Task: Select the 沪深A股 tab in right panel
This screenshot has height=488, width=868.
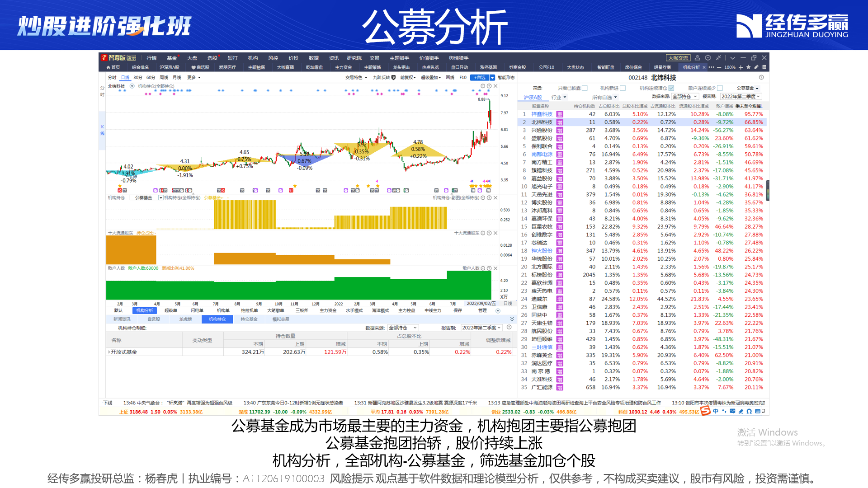Action: coord(533,97)
